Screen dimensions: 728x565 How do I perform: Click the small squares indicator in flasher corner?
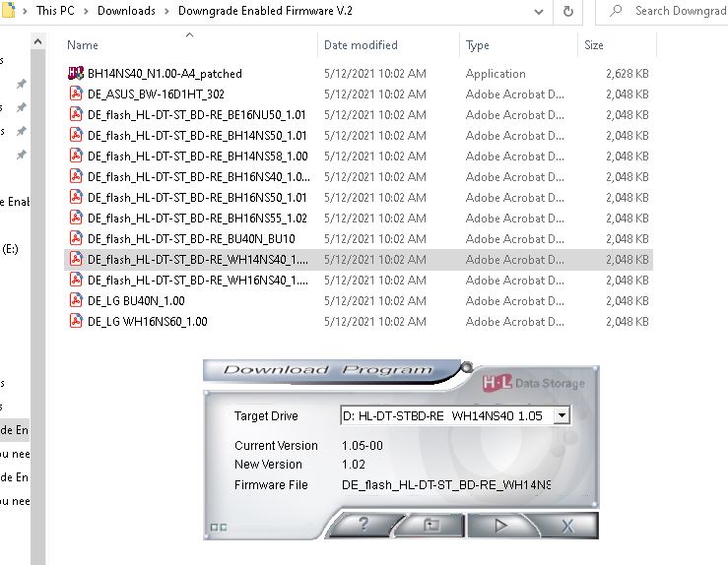219,528
